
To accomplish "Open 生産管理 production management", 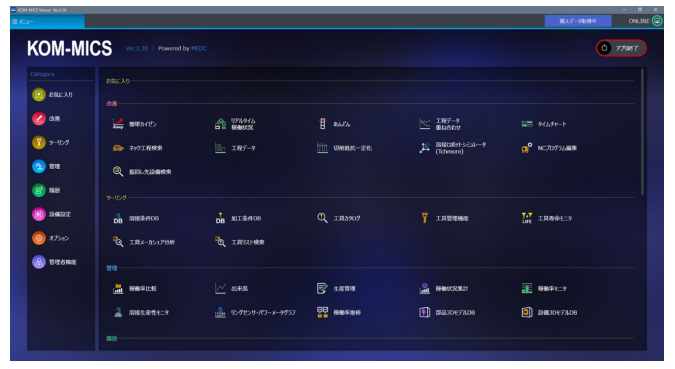I will click(336, 288).
